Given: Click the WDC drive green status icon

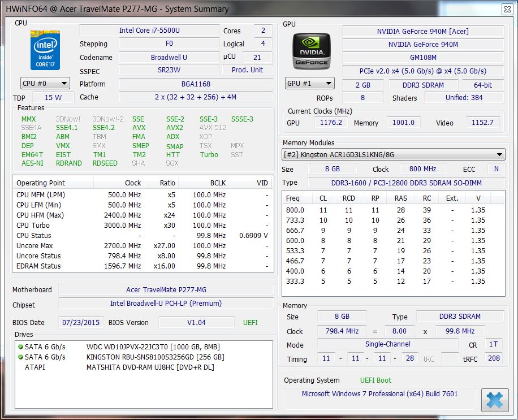Looking at the screenshot, I should (x=21, y=347).
